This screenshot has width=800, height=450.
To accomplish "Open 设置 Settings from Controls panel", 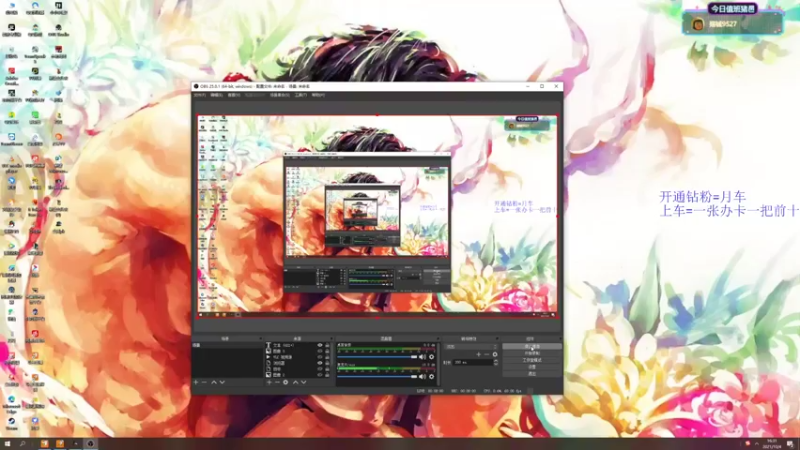I will pyautogui.click(x=532, y=366).
